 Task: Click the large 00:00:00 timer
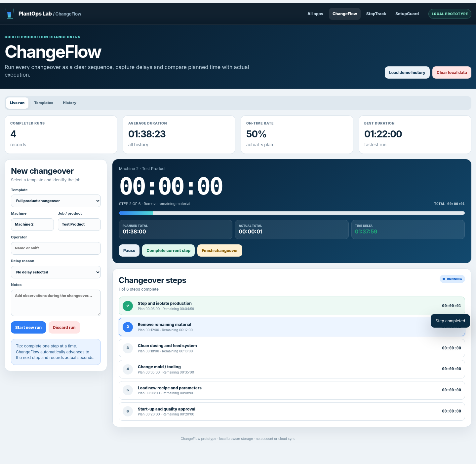pyautogui.click(x=171, y=187)
